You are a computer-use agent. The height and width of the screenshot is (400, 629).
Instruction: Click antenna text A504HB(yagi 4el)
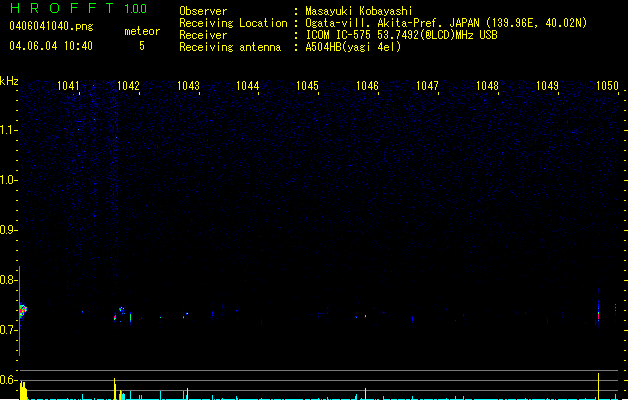353,47
